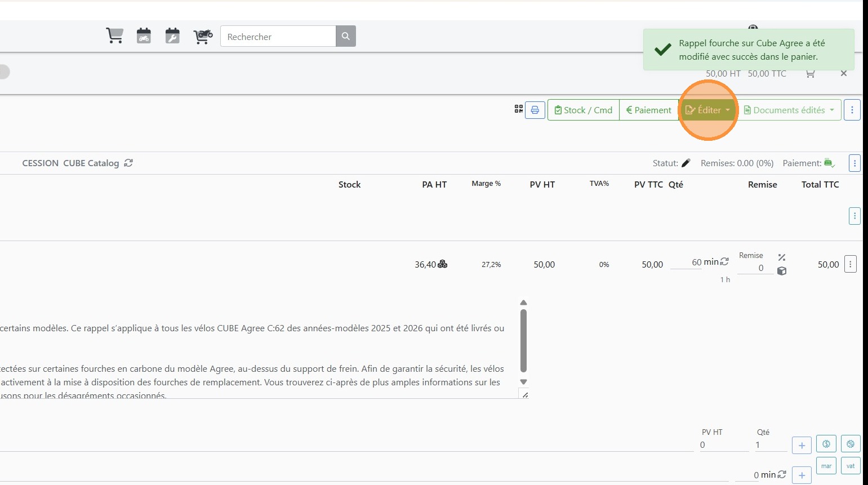The width and height of the screenshot is (868, 485).
Task: Click the vat button
Action: pos(851,466)
